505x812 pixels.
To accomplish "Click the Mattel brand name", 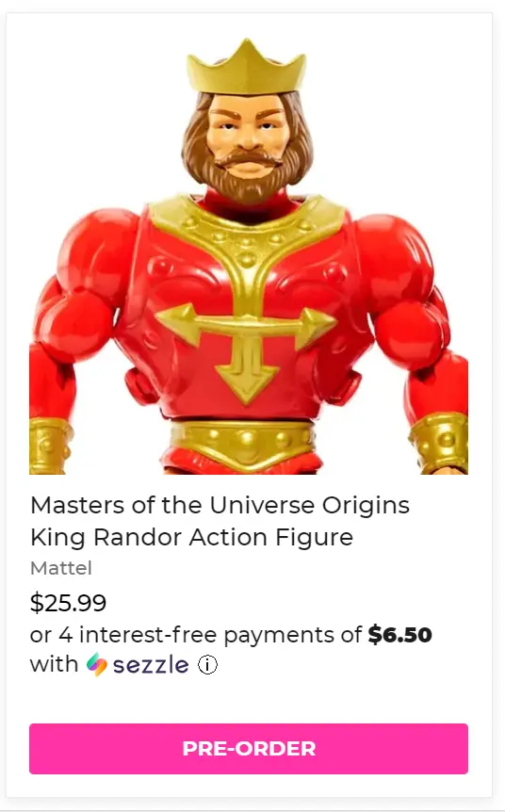I will pos(61,568).
